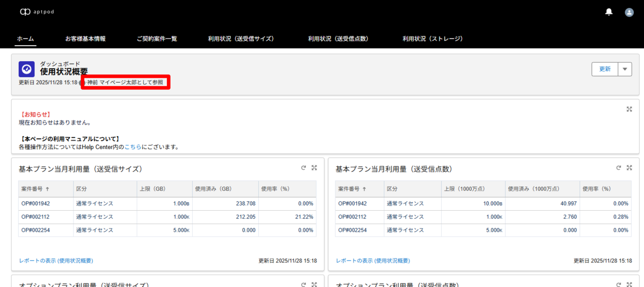Screen dimensions: 644x287
Task: Select OP#002254 in 送受信点数 table
Action: point(353,230)
